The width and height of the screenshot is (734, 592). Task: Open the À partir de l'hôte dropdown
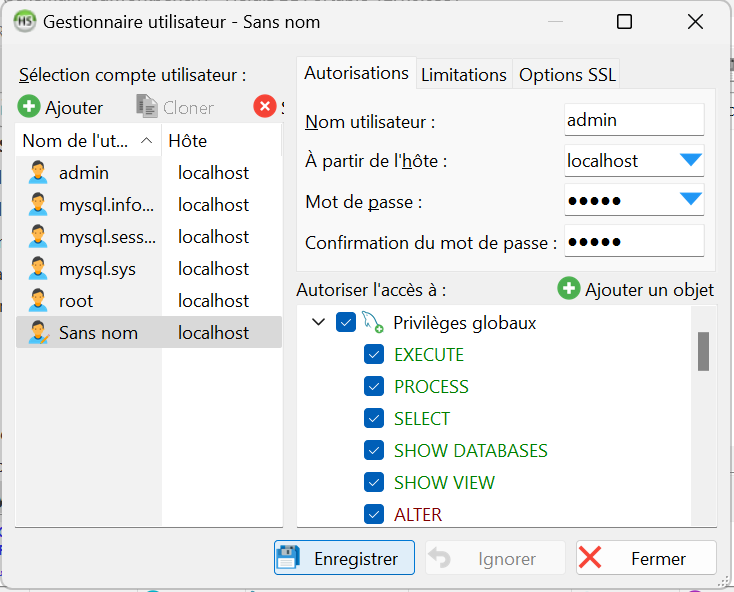pos(691,160)
